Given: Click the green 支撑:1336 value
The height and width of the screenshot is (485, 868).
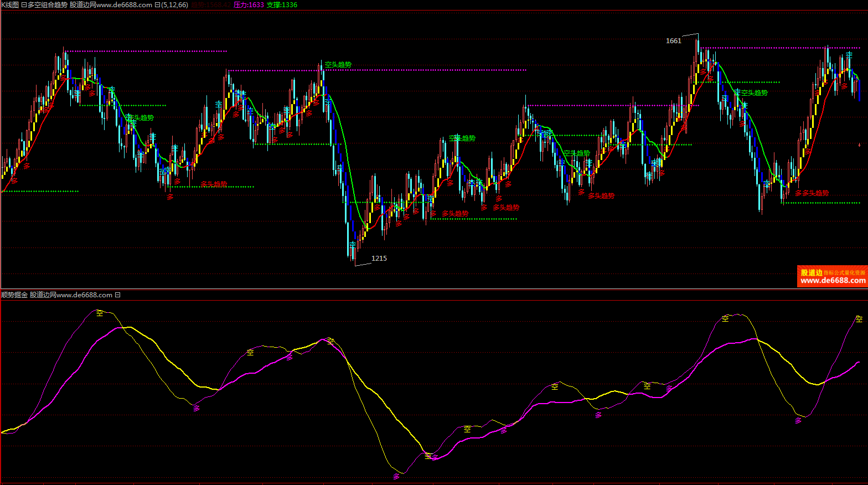Looking at the screenshot, I should tap(282, 5).
